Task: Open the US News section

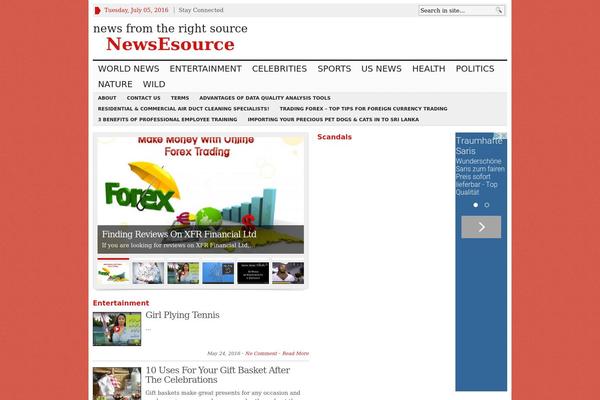Action: tap(382, 69)
